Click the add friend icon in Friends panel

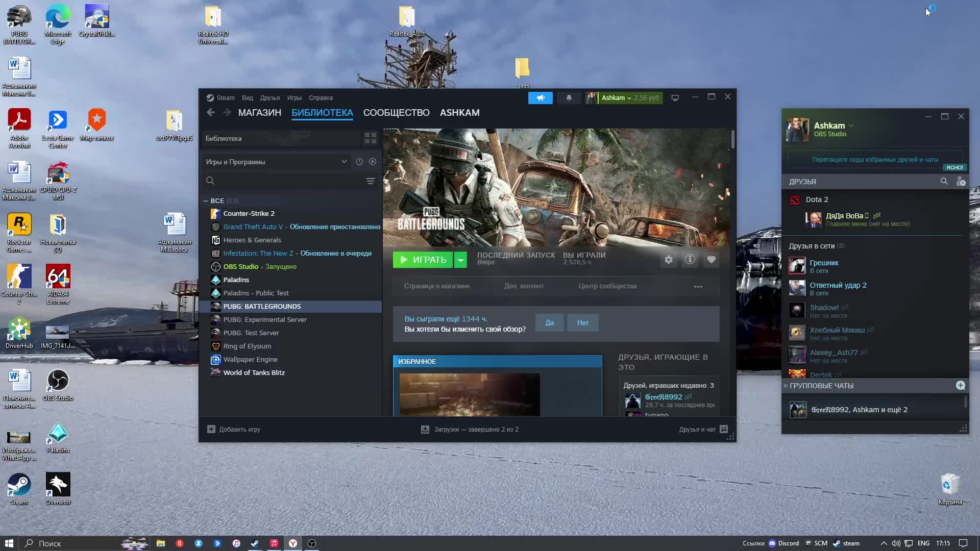(960, 182)
